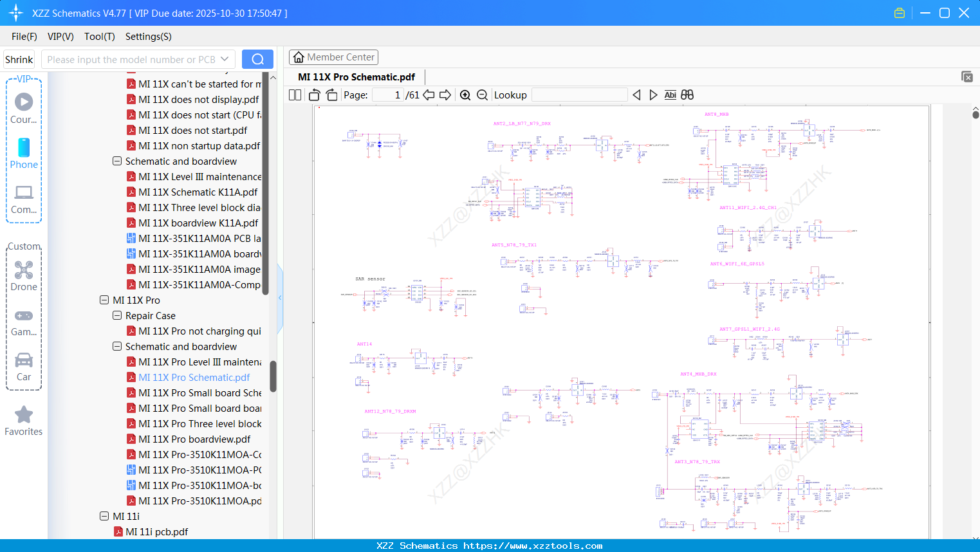This screenshot has width=980, height=552.
Task: Zoom in on the schematic
Action: [465, 95]
